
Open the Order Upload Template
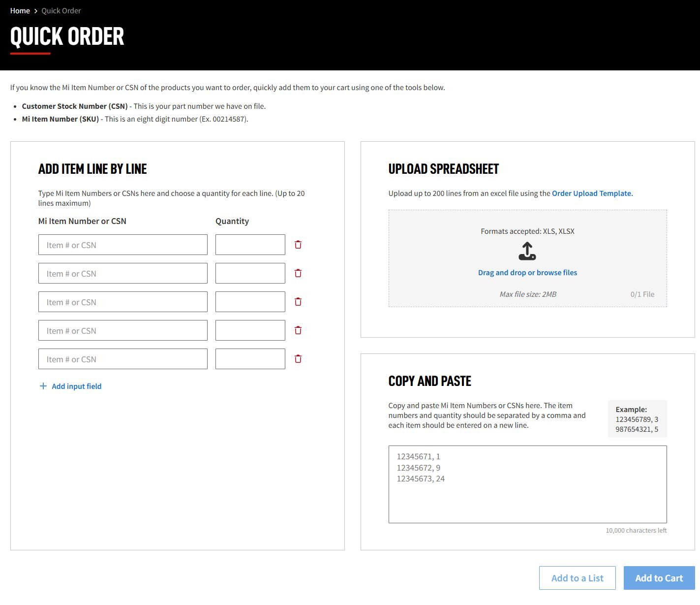point(592,193)
